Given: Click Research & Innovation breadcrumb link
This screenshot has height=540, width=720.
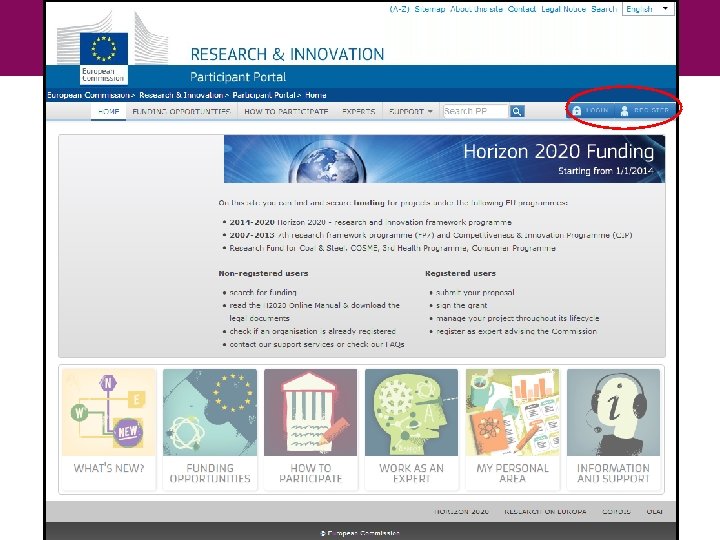Looking at the screenshot, I should pos(181,95).
